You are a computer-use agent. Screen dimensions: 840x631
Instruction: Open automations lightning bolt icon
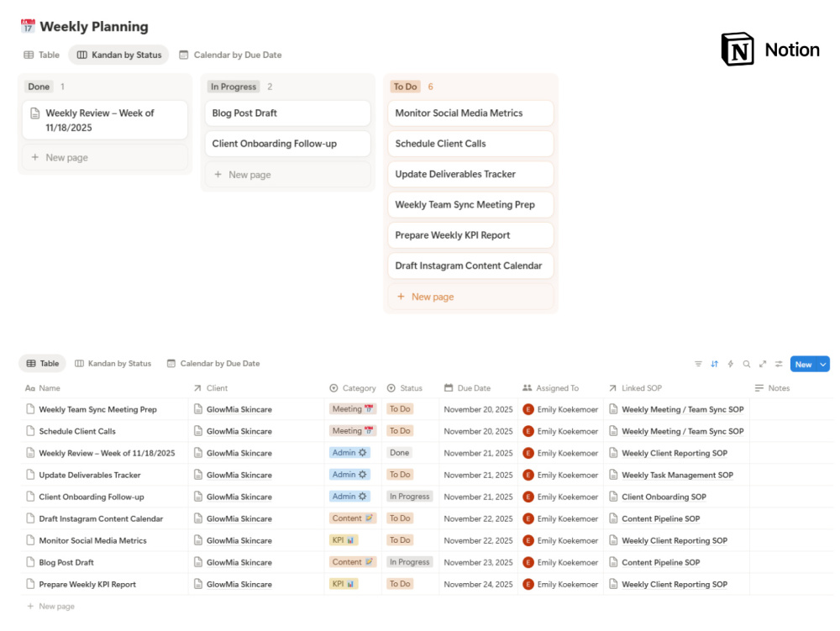730,365
